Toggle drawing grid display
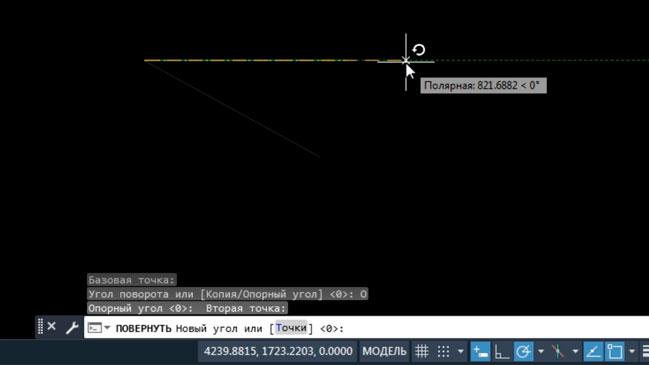 pos(422,351)
